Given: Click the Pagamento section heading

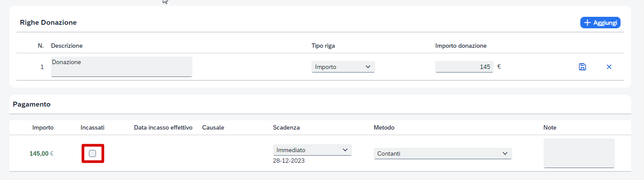Looking at the screenshot, I should click(x=32, y=104).
